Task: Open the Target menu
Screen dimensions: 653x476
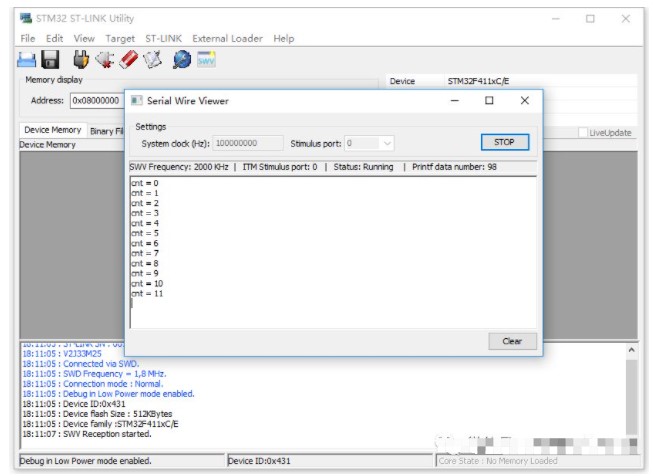Action: click(120, 38)
